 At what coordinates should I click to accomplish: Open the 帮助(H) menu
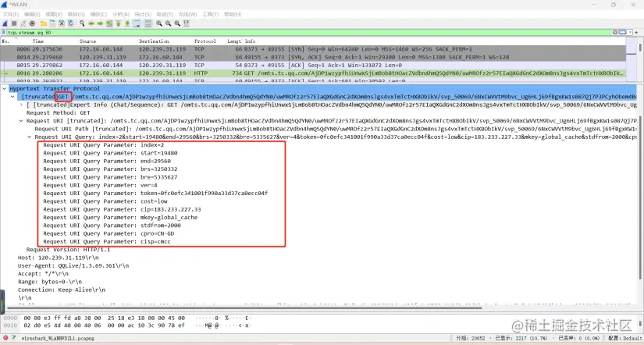233,14
